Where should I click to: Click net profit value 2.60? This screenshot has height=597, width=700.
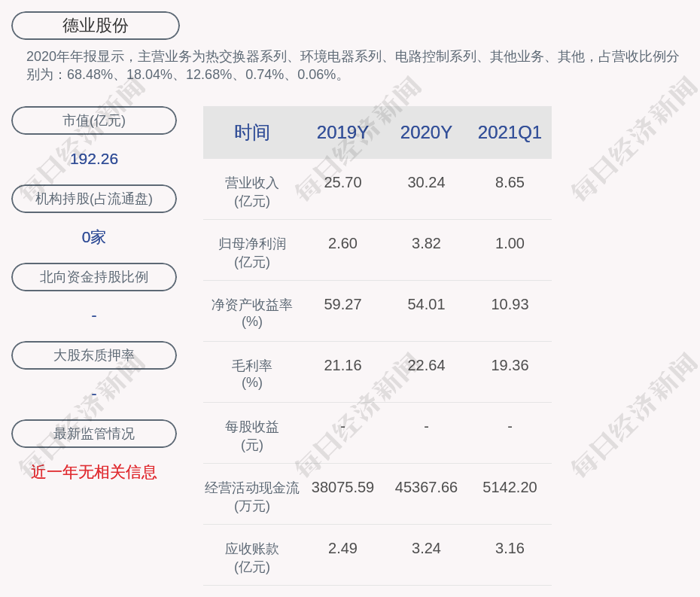click(x=342, y=243)
